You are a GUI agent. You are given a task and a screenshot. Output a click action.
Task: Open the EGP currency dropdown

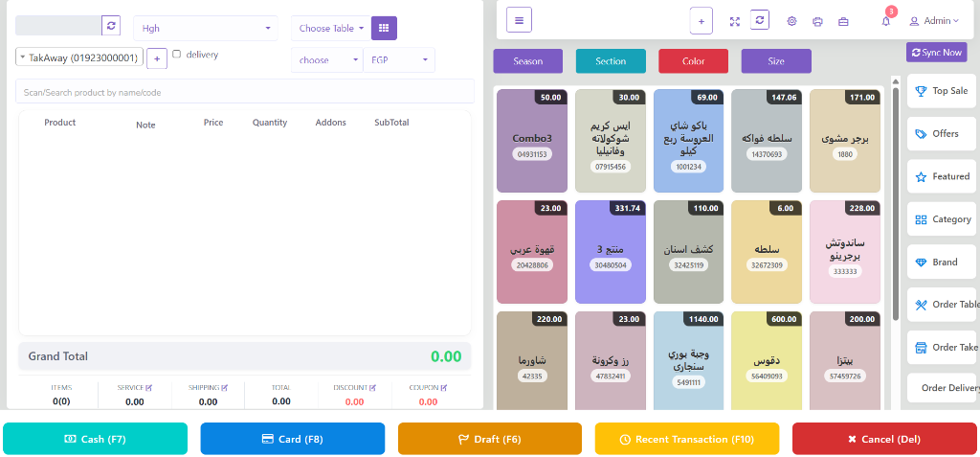[398, 60]
